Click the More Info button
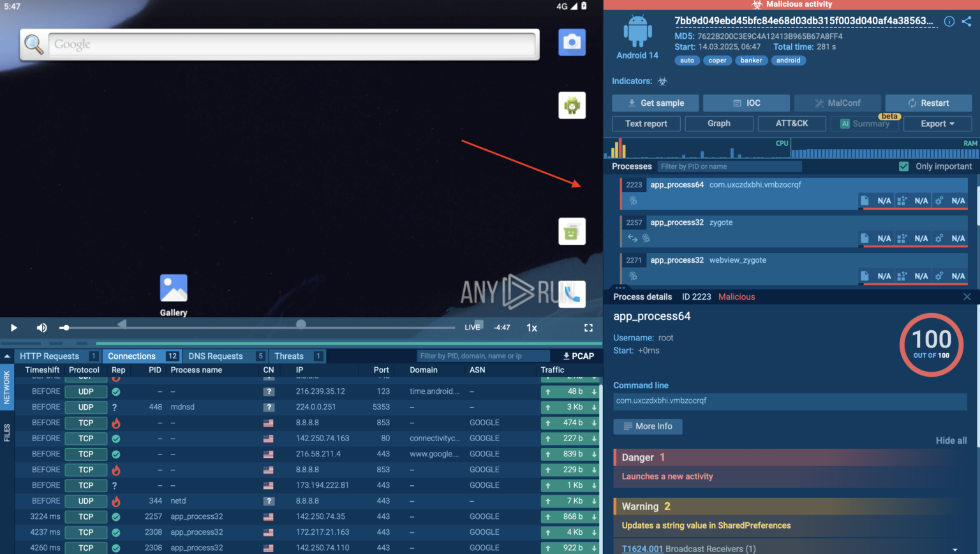980x554 pixels. click(648, 426)
